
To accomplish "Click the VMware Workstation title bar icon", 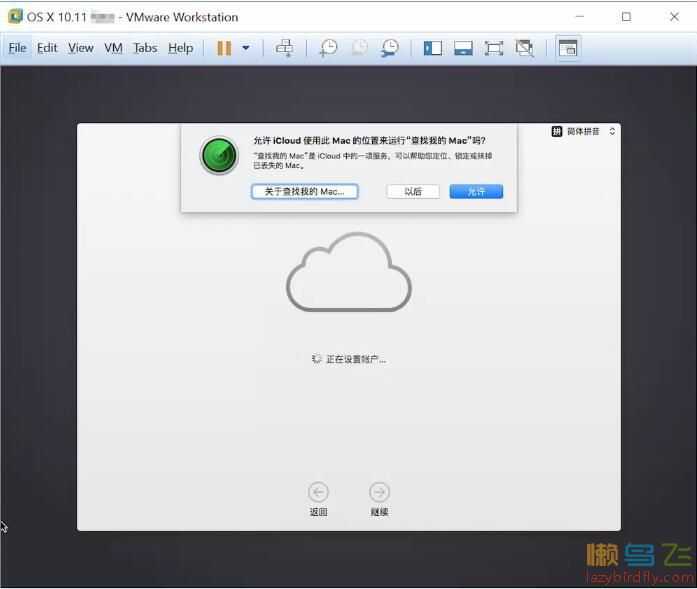I will click(15, 16).
